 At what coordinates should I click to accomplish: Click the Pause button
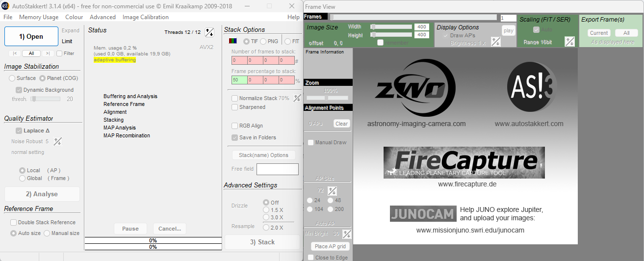[x=130, y=228]
